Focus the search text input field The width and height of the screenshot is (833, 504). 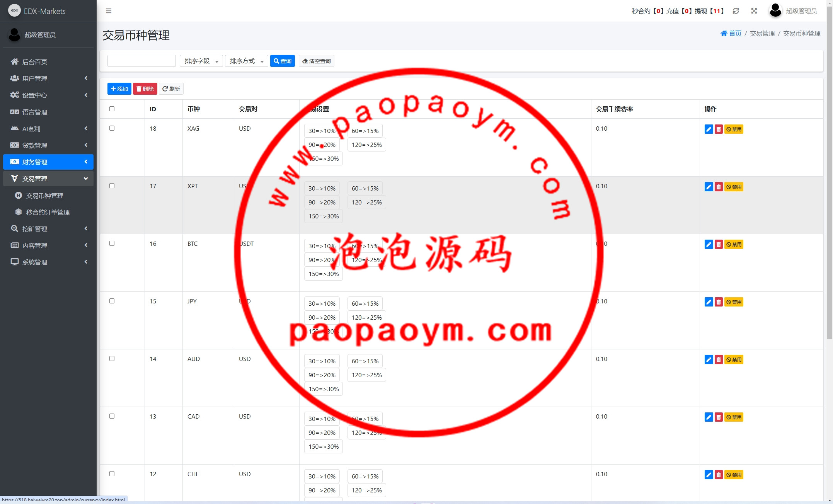pyautogui.click(x=141, y=61)
